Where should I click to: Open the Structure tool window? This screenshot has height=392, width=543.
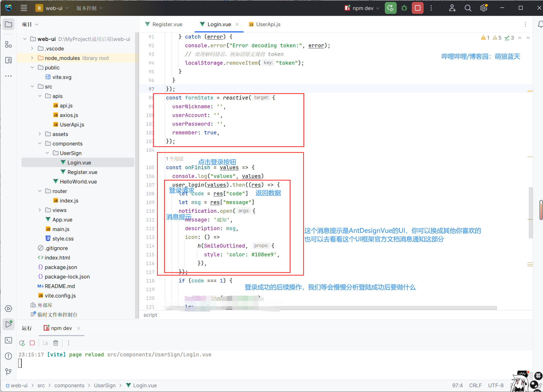point(8,44)
